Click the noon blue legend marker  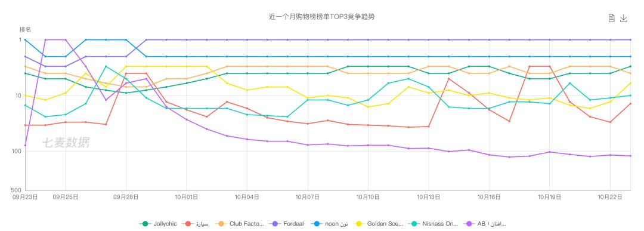pyautogui.click(x=317, y=224)
